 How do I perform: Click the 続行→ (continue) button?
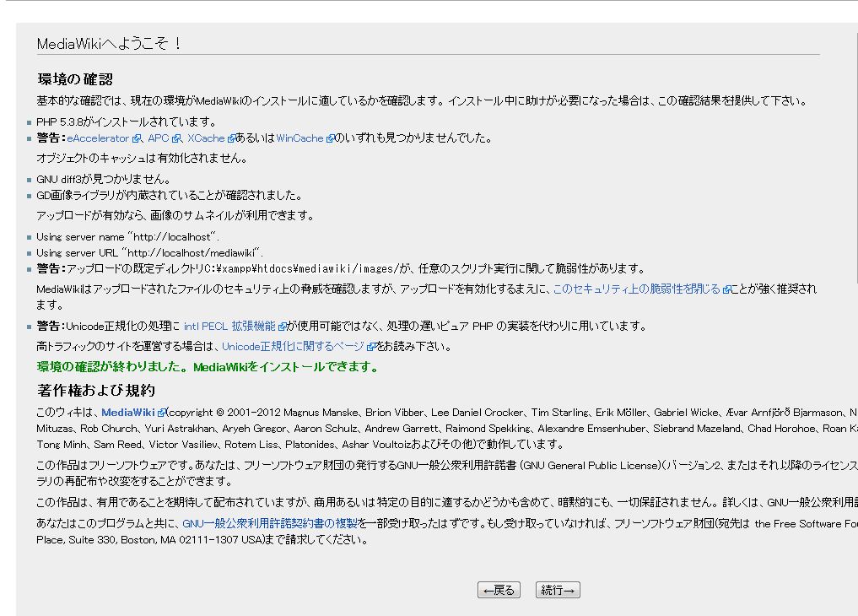coord(558,590)
